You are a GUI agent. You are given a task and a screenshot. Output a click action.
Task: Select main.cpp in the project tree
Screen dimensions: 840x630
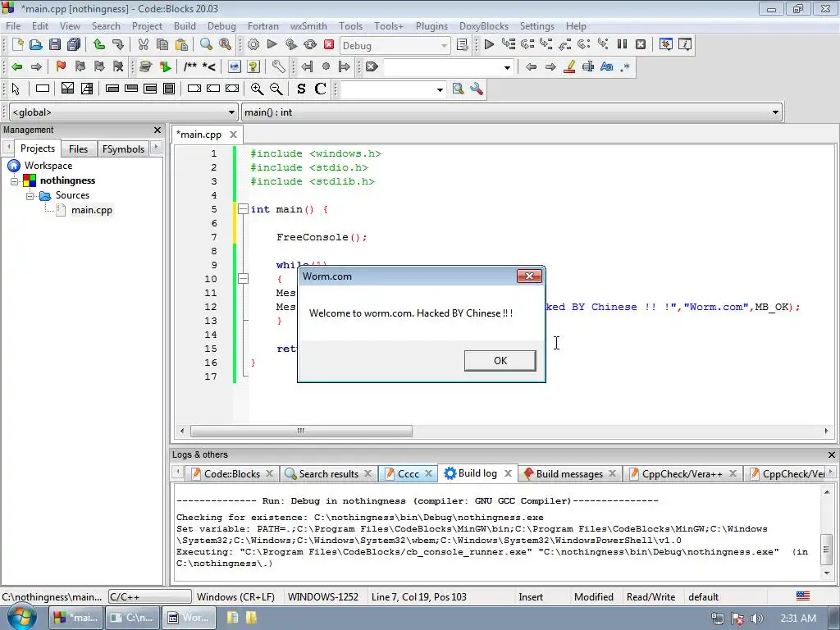tap(92, 210)
